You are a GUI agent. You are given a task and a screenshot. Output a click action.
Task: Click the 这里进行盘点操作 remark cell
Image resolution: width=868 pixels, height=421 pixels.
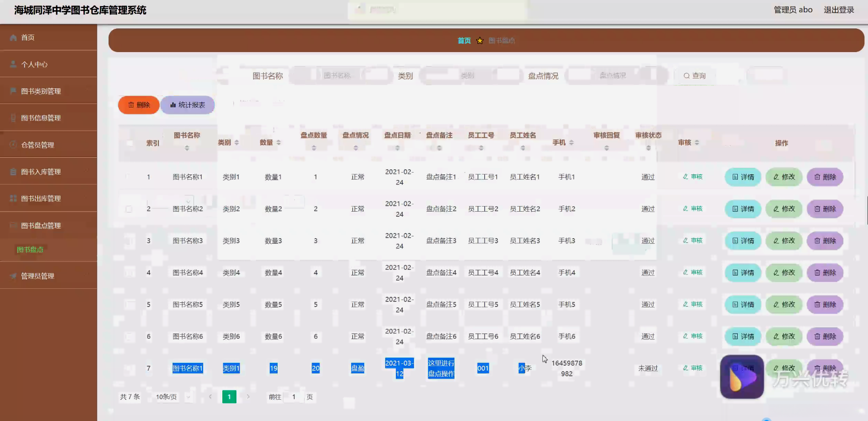point(441,368)
